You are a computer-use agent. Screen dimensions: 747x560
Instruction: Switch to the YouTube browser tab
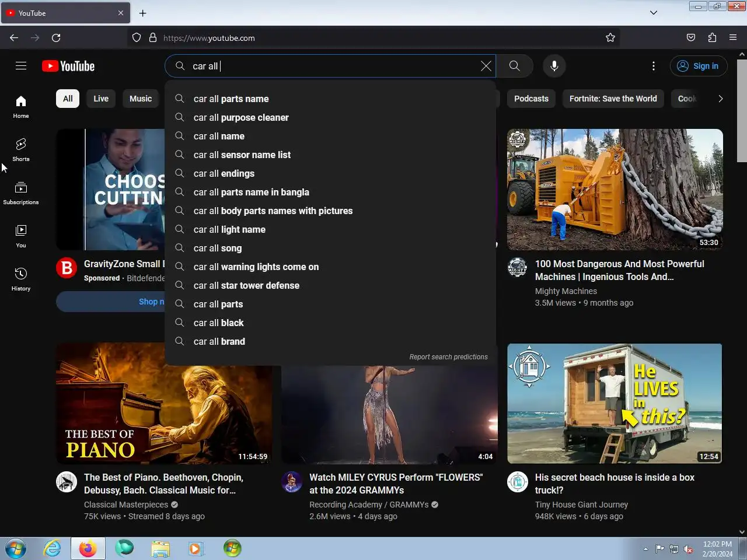tap(65, 13)
